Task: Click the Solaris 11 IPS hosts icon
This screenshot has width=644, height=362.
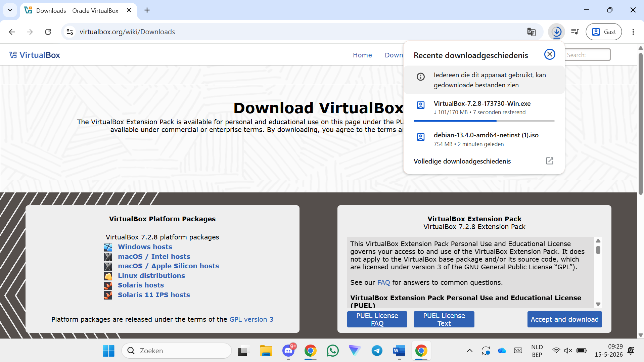Action: 108,295
